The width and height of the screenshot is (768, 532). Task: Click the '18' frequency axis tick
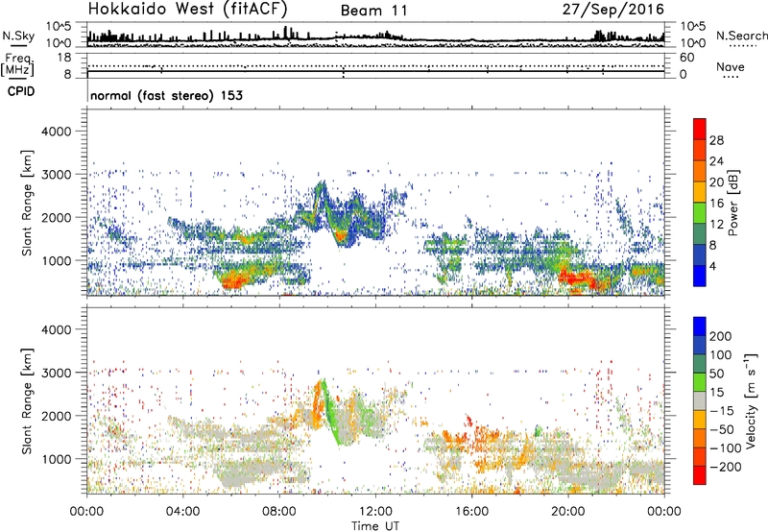pos(63,58)
